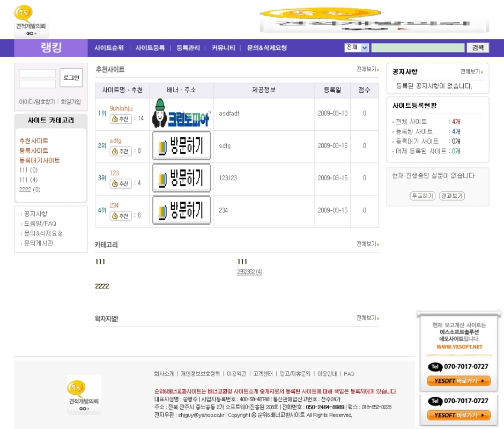Screen dimensions: 504x429
Task: Click the 투표하기 vote button
Action: click(x=423, y=196)
